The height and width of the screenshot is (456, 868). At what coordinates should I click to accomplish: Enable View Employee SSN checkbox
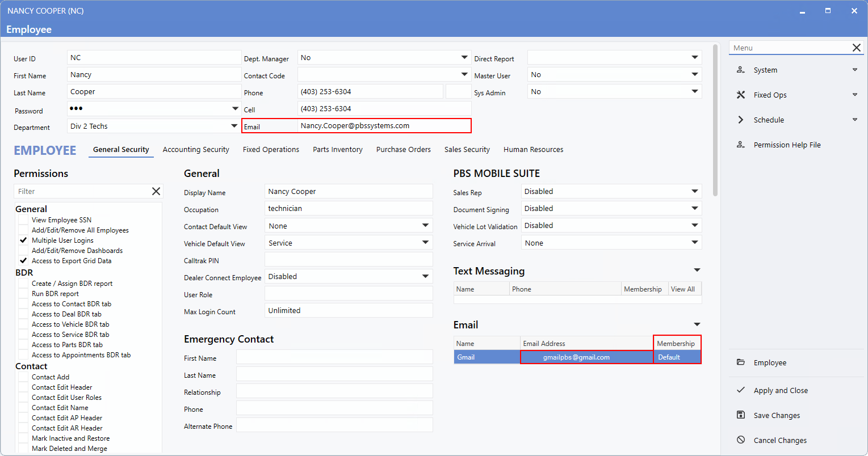point(23,220)
